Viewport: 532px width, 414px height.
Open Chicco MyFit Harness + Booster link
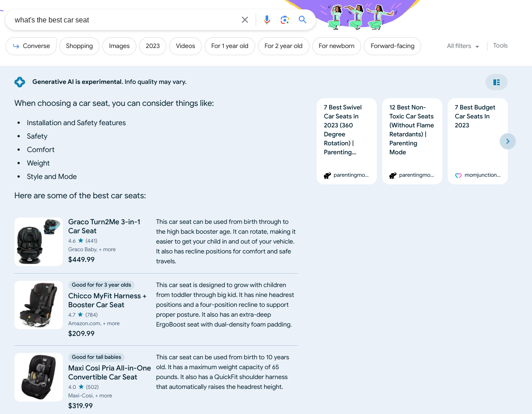(107, 300)
